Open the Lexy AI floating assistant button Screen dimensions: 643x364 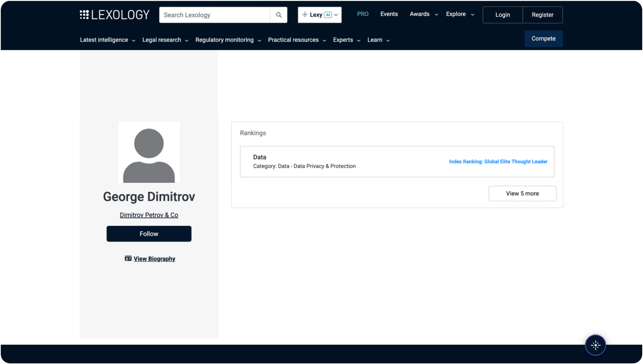coord(595,345)
